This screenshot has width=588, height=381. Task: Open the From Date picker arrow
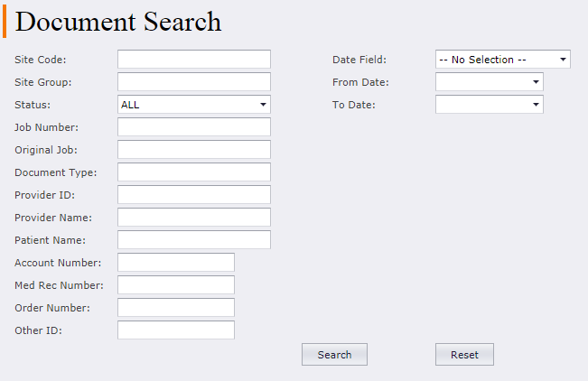536,82
